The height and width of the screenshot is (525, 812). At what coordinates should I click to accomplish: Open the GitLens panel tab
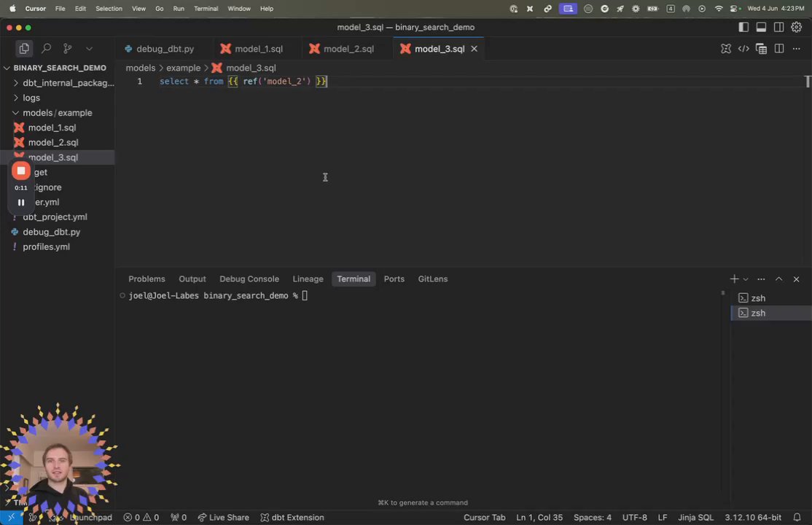432,279
